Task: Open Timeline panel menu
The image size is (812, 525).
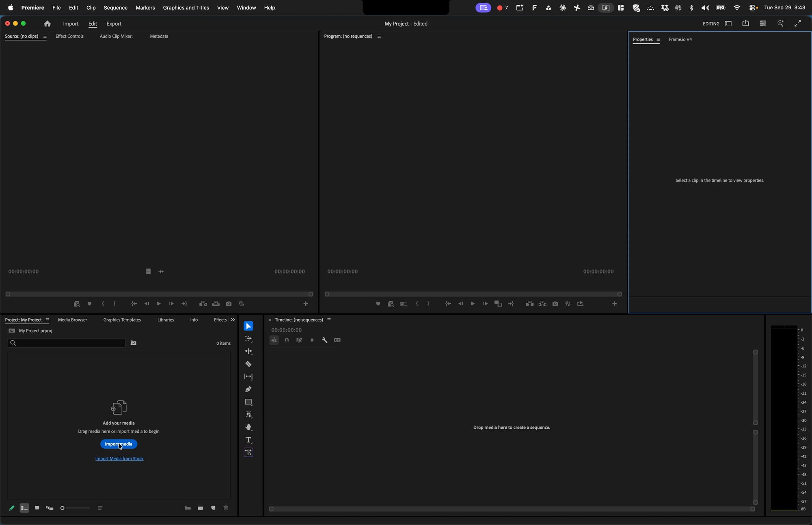Action: [329, 320]
